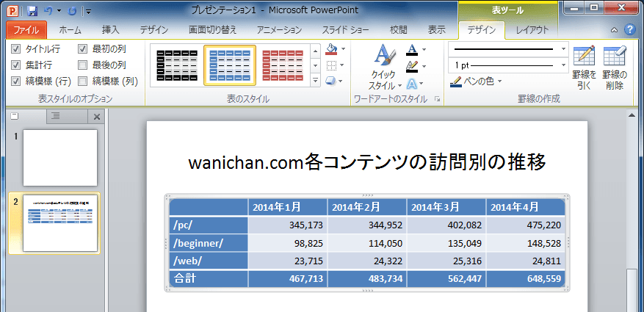644x312 pixels.
Task: Open the Shading color dropdown arrow
Action: point(343,49)
